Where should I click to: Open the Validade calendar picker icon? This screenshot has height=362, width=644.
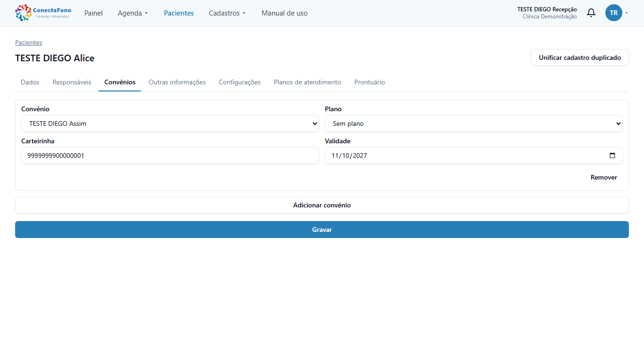[x=612, y=156]
